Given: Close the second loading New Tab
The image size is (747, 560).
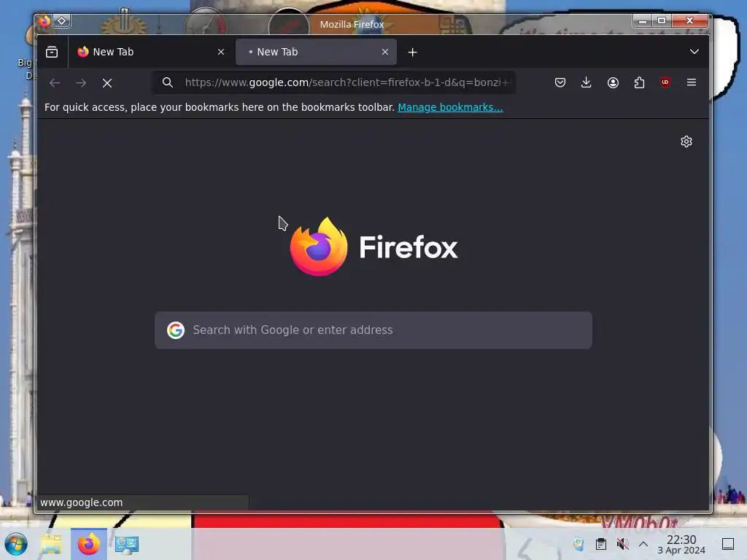Looking at the screenshot, I should coord(385,52).
